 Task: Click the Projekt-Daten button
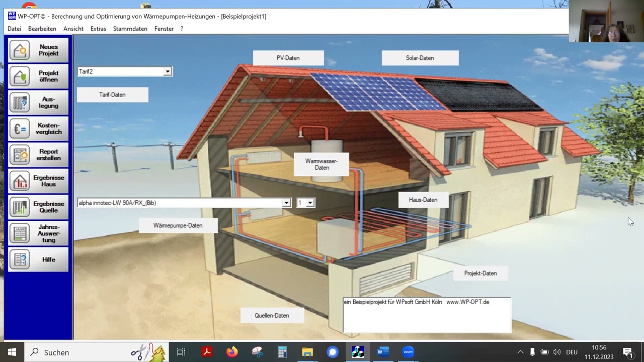(480, 274)
